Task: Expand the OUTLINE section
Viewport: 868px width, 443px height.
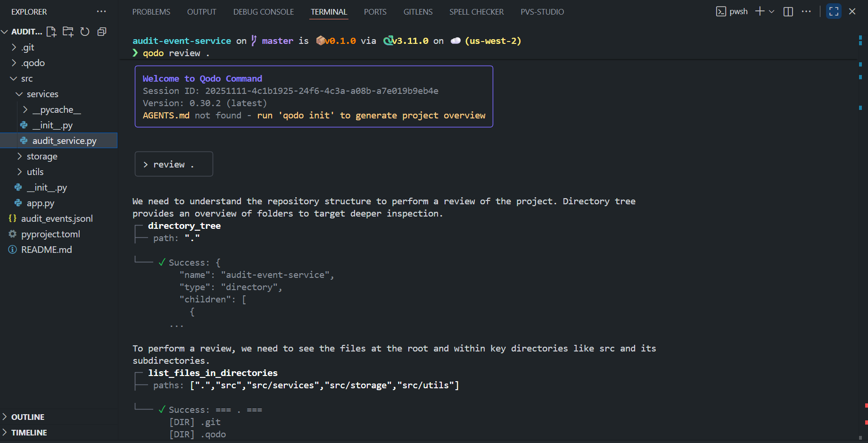Action: pyautogui.click(x=28, y=417)
